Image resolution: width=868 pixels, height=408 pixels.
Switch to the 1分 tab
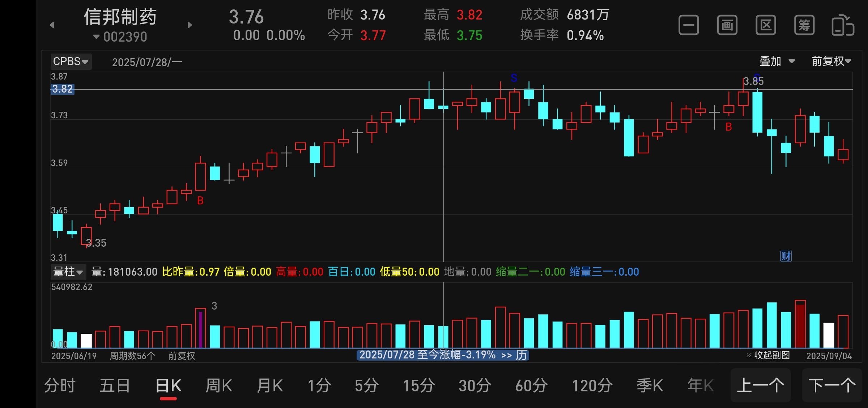click(x=319, y=386)
